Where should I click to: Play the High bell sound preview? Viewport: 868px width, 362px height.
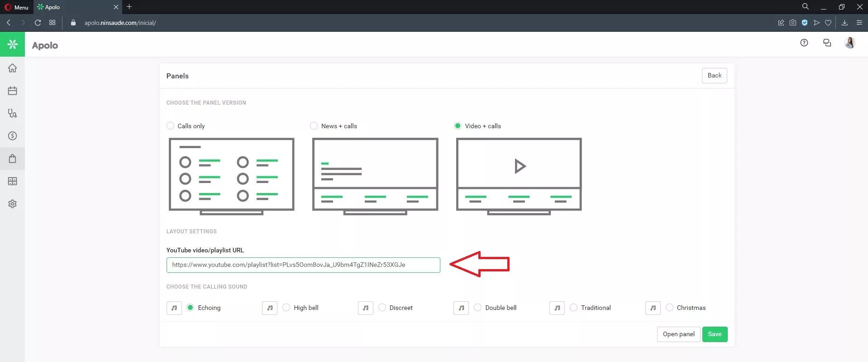coord(270,308)
